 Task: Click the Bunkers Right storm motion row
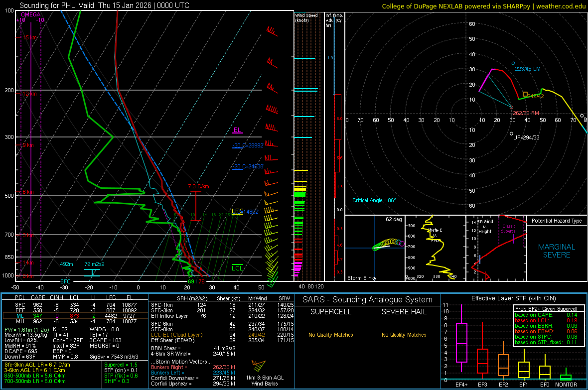193,367
